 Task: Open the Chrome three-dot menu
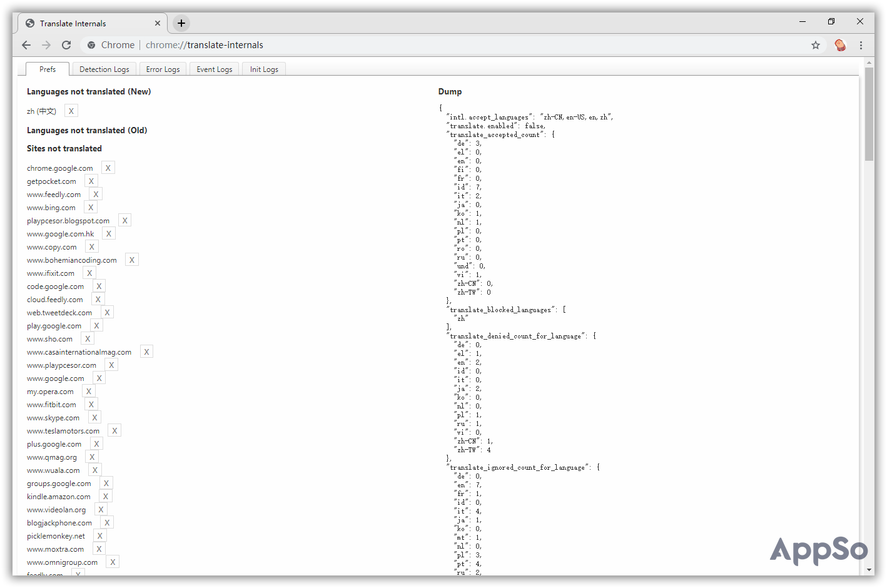pos(861,45)
